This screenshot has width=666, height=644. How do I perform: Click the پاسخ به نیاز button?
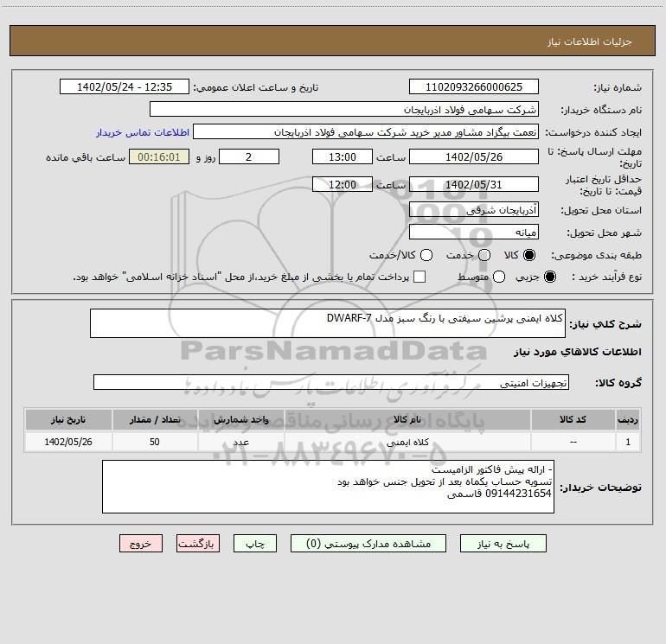coord(503,544)
